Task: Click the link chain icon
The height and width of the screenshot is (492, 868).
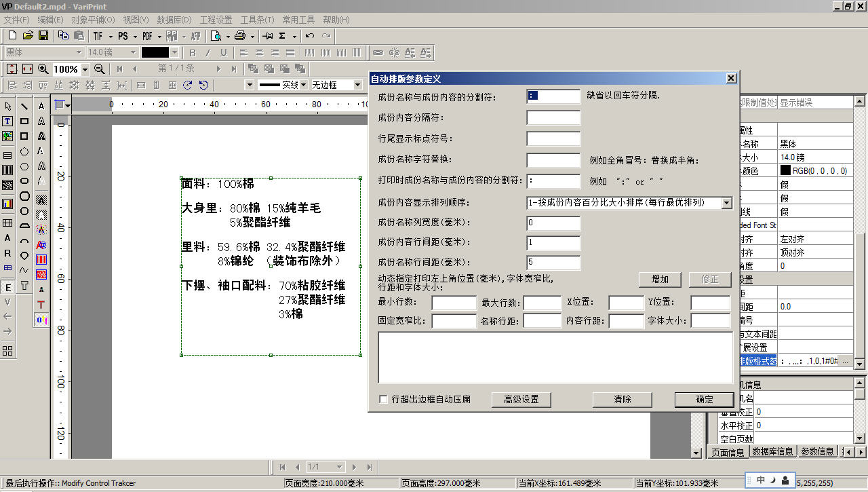Action: (378, 52)
